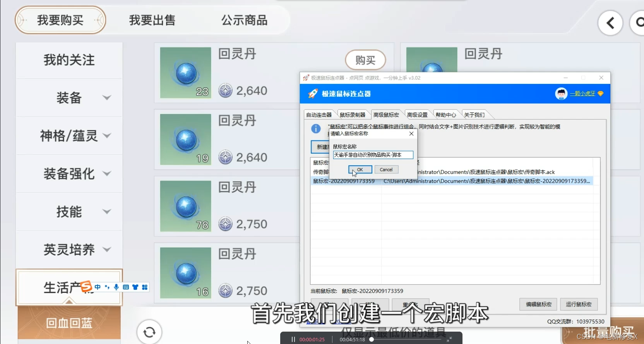Click the QQ交流群: 103975530 text

(575, 322)
